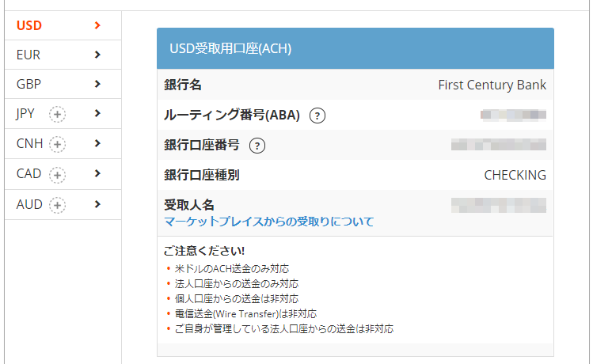Click the plus icon next to JPY

pos(57,114)
